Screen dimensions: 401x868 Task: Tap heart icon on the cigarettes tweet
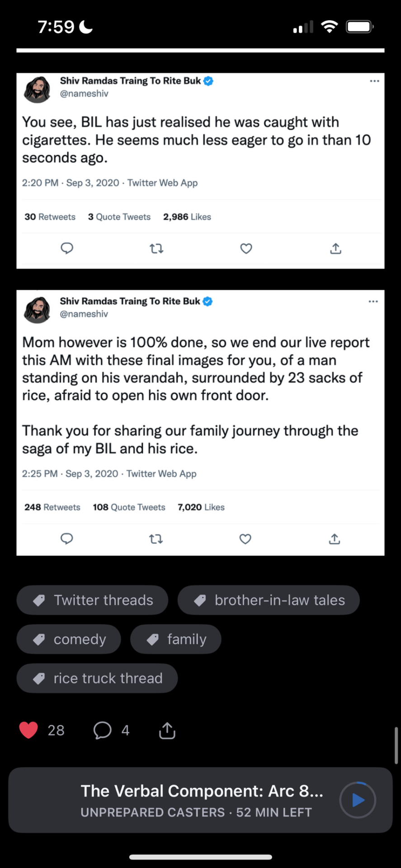pyautogui.click(x=246, y=248)
